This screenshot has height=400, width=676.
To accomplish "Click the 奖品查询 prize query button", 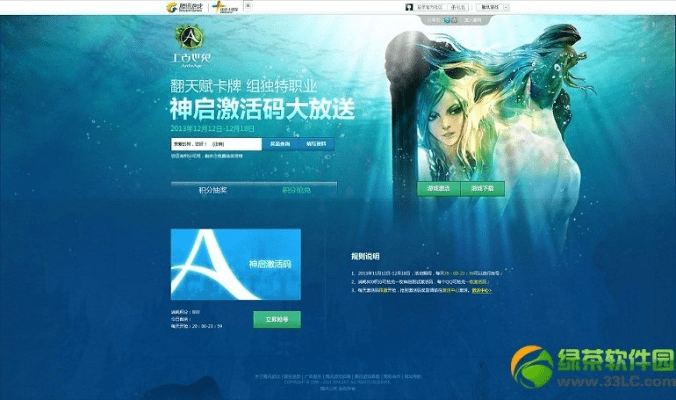I will 281,144.
